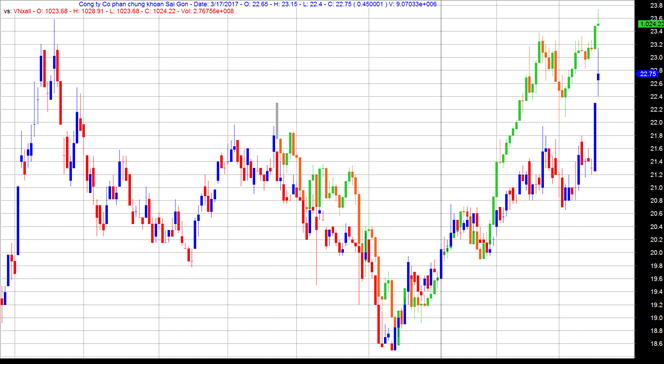Image resolution: width=664 pixels, height=366 pixels.
Task: Click the 20.0 label on the price axis
Action: (x=657, y=253)
